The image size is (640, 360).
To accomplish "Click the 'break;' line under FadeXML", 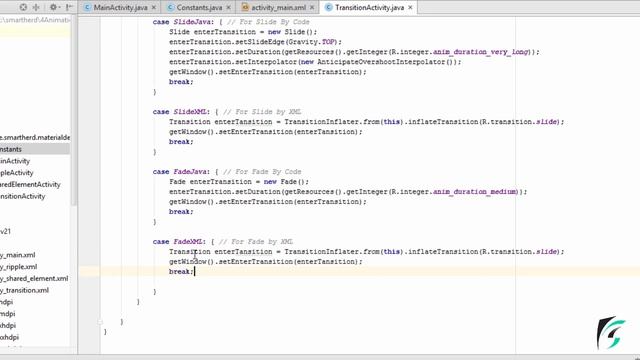I will coord(181,272).
